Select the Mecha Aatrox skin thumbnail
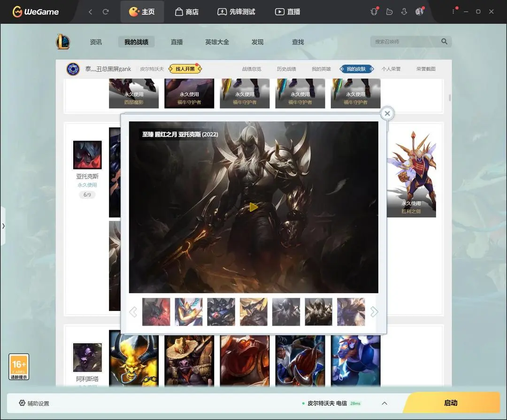This screenshot has height=420, width=507. click(221, 311)
